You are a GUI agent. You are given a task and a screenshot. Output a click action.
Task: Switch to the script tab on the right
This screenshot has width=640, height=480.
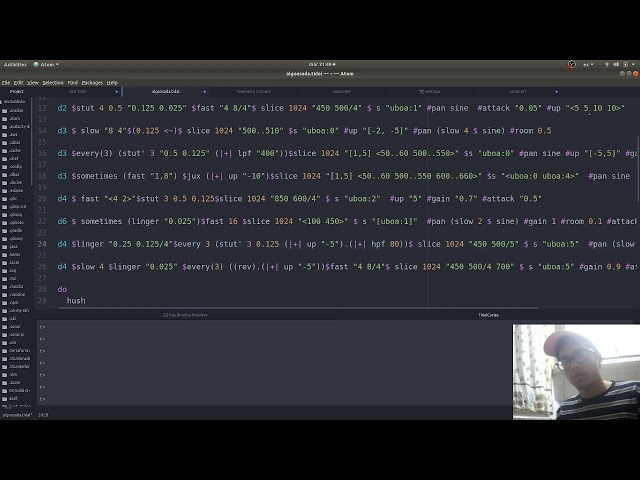click(518, 91)
